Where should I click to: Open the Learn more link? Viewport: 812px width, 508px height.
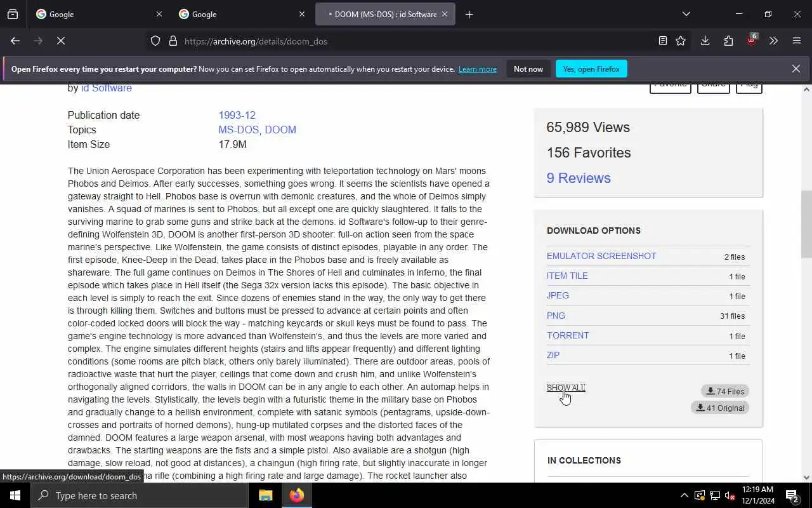tap(478, 69)
